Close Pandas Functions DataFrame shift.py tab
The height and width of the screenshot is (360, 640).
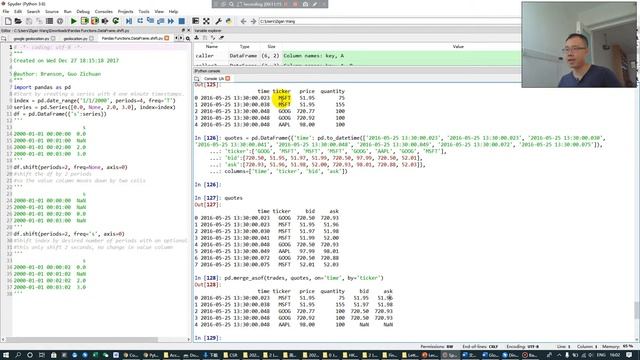167,38
